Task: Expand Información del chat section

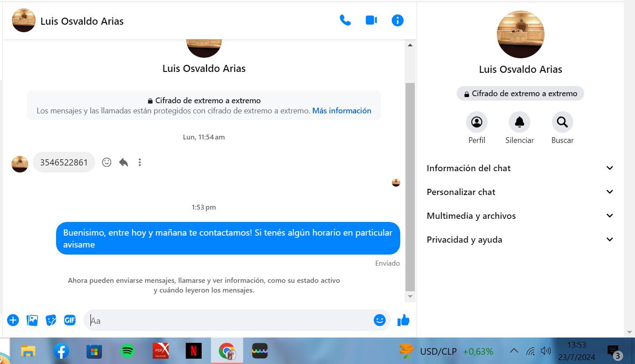Action: pyautogui.click(x=520, y=168)
